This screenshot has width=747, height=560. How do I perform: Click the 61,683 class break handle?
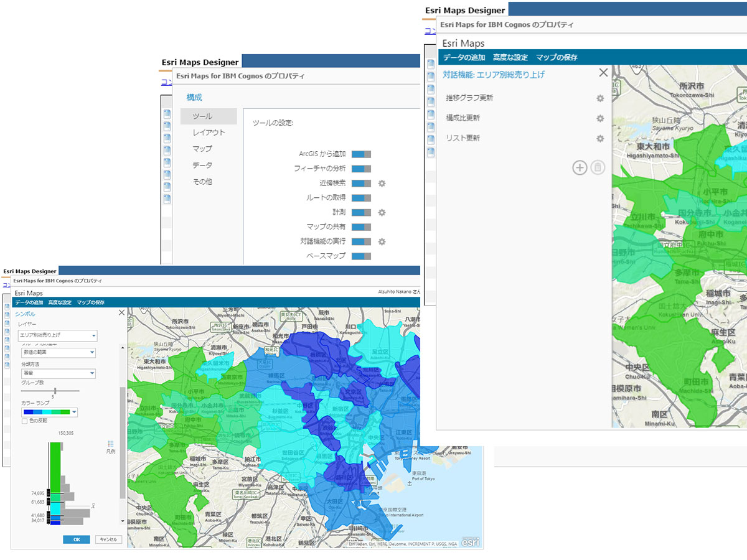(x=49, y=502)
